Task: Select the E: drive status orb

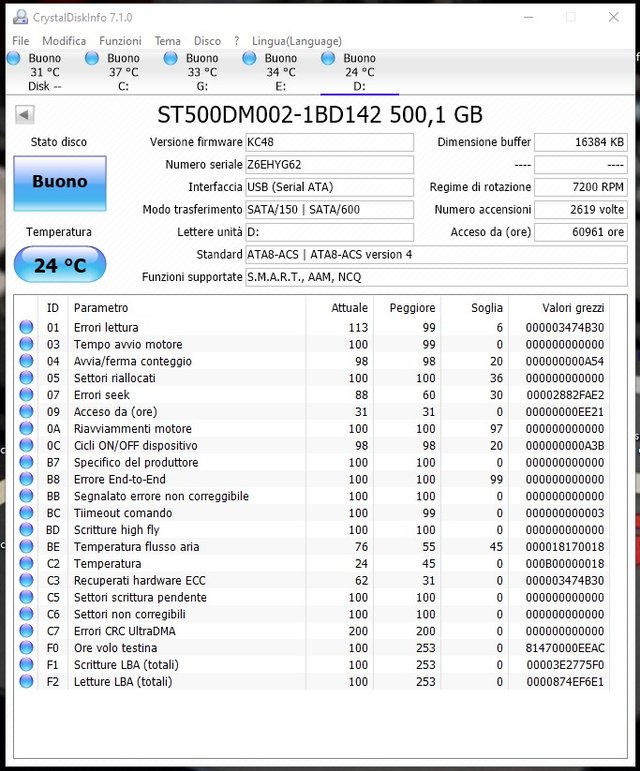Action: pyautogui.click(x=249, y=58)
